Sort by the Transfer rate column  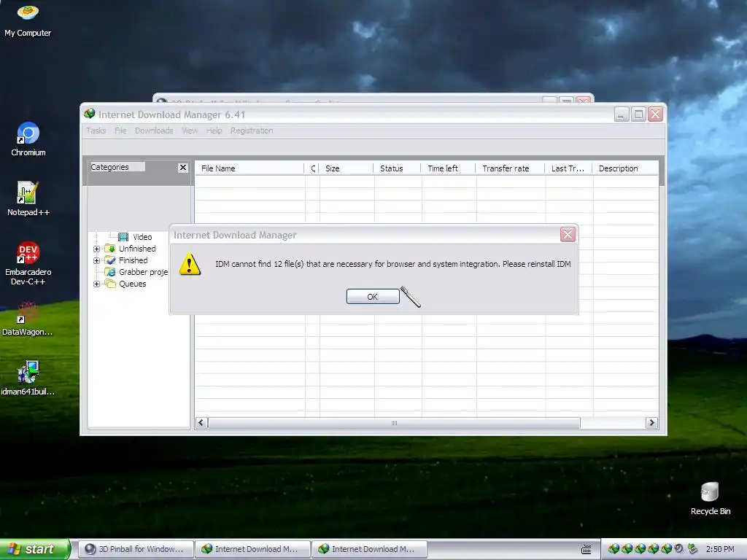pos(510,168)
